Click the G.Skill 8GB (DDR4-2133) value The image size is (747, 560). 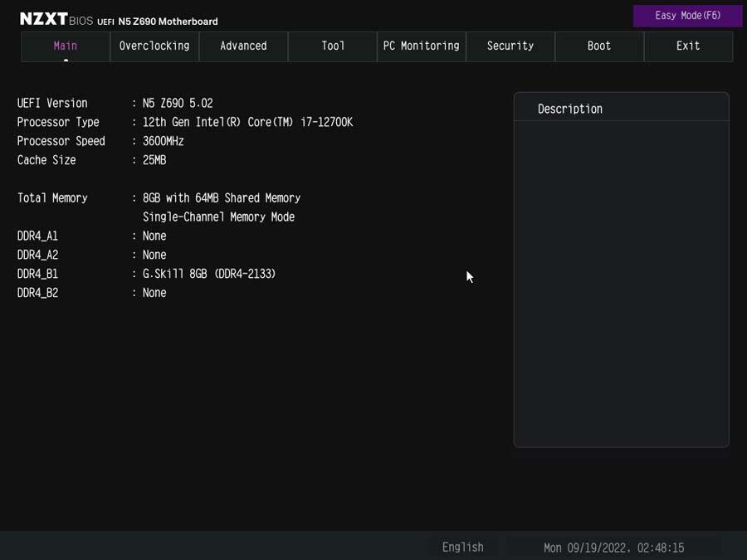(209, 275)
